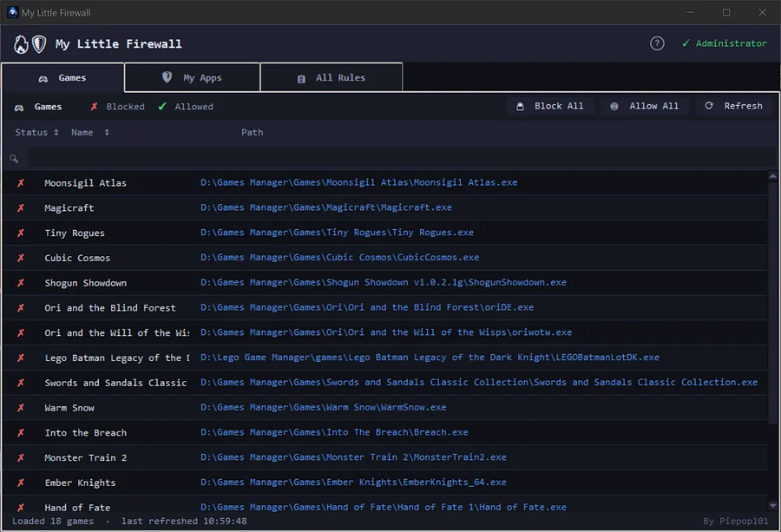
Task: Refresh the games list
Action: 733,106
